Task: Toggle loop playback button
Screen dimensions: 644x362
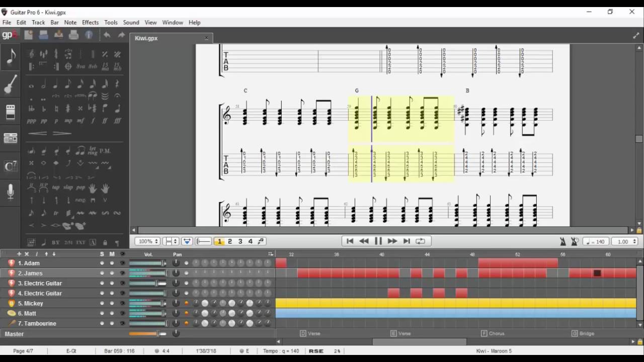Action: [x=420, y=241]
